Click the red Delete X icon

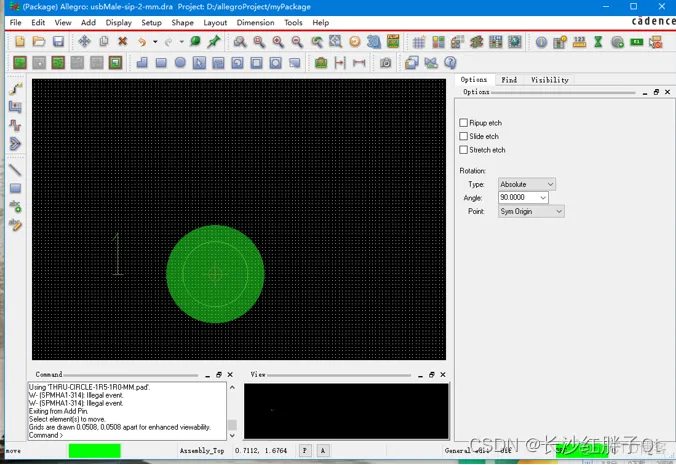[123, 41]
